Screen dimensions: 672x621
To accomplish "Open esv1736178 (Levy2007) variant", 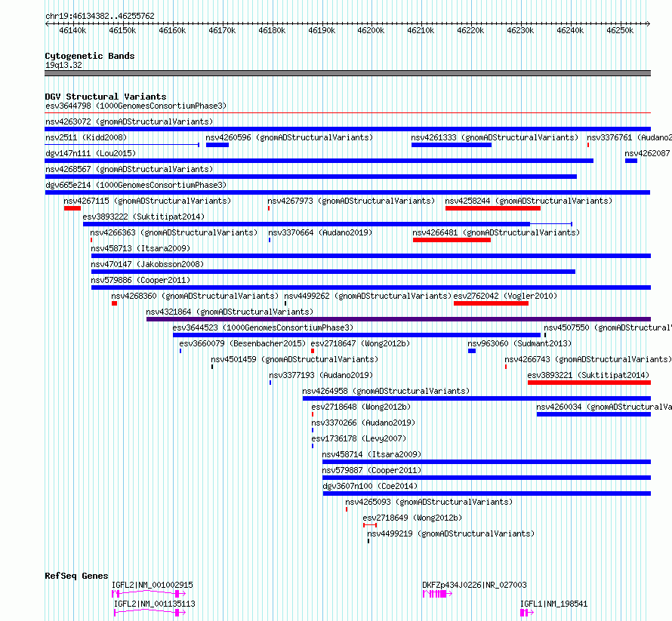I will [359, 438].
